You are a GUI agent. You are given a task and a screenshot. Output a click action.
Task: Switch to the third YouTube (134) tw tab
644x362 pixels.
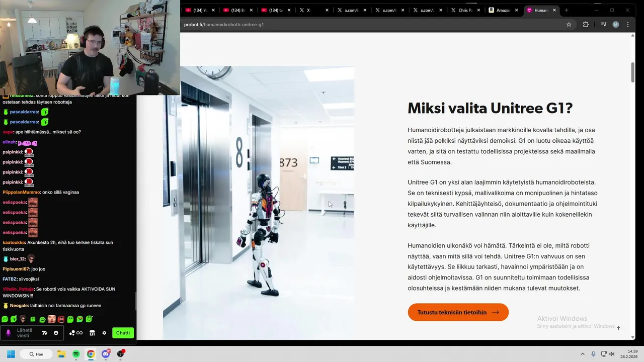pos(277,10)
